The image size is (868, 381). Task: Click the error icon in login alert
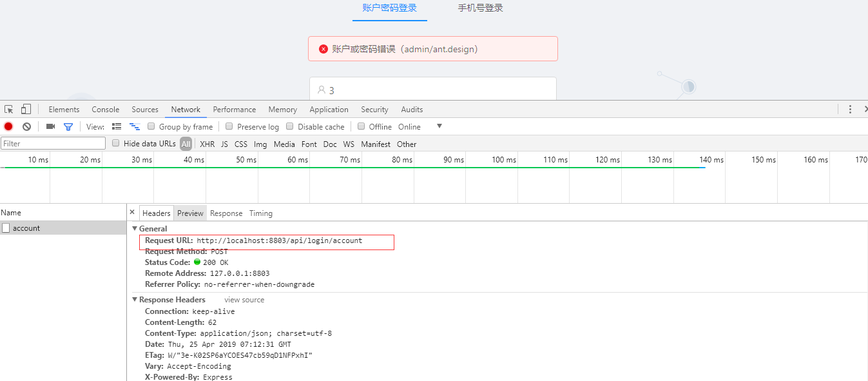pos(323,49)
